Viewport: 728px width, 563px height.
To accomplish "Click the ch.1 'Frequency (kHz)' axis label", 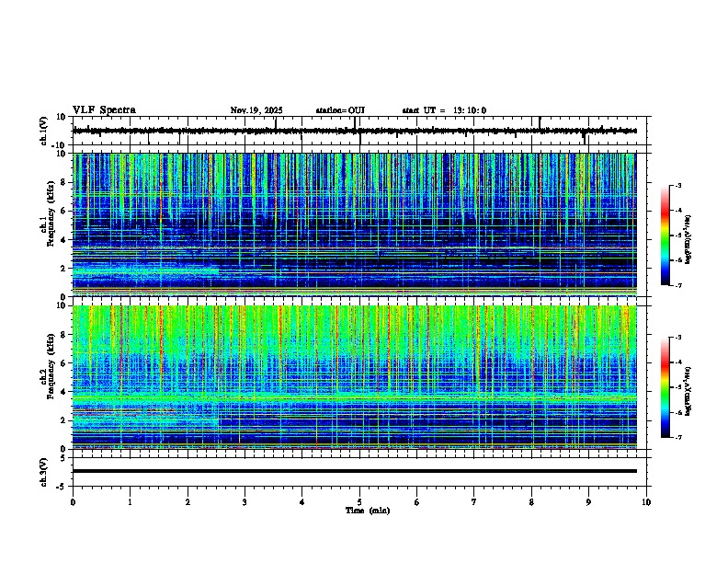I will click(x=51, y=213).
